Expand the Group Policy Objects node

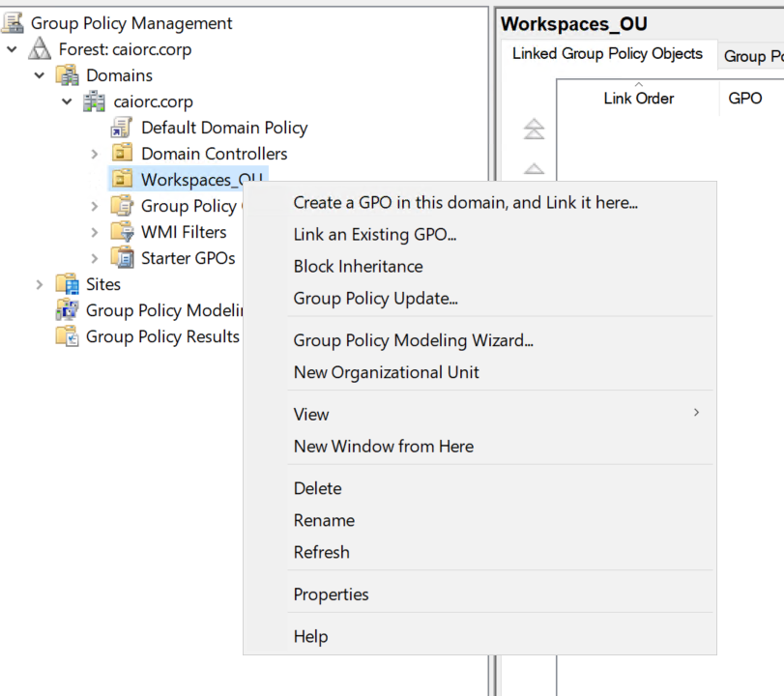click(94, 206)
